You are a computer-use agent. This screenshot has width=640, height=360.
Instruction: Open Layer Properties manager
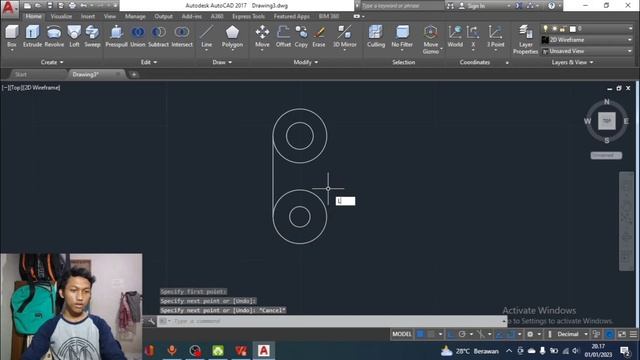525,39
